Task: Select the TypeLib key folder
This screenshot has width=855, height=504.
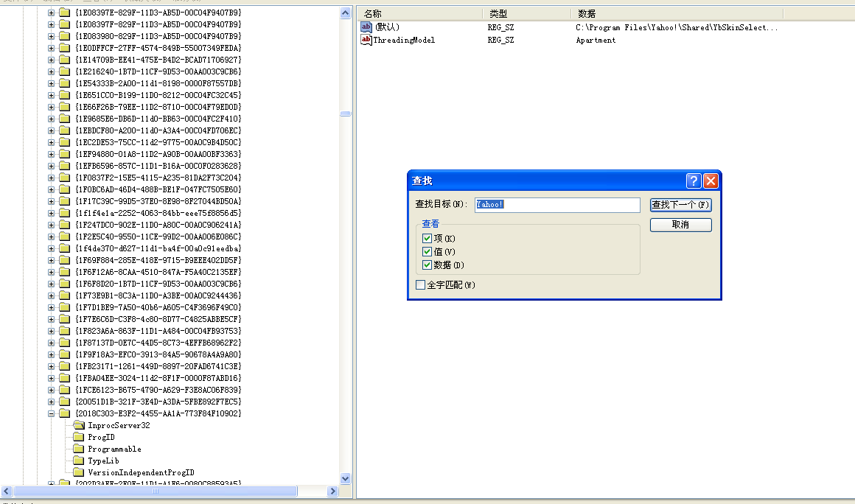Action: (79, 461)
